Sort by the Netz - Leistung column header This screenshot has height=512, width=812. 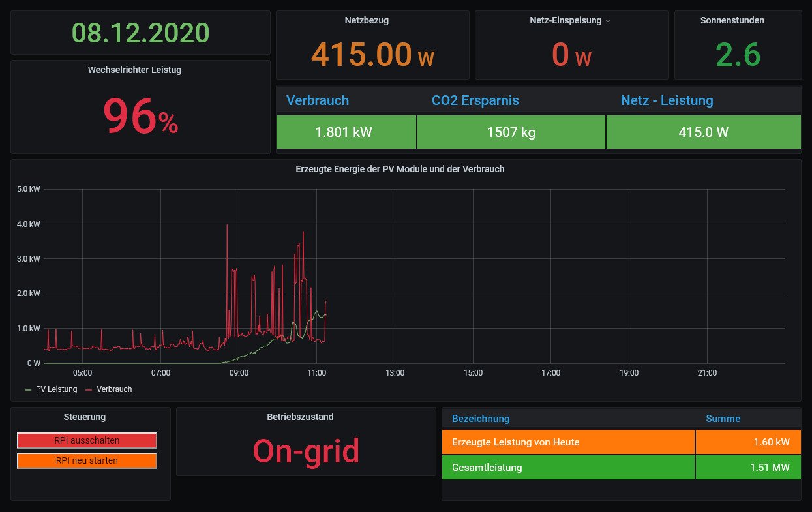click(x=667, y=100)
